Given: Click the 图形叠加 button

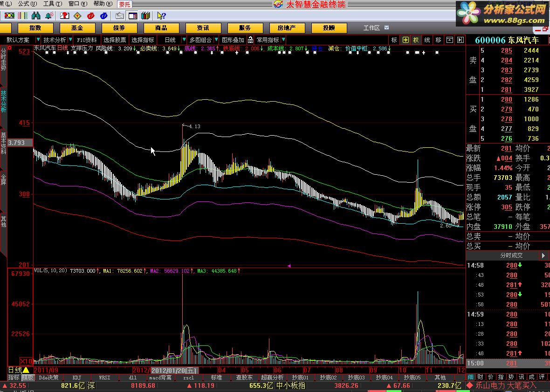Looking at the screenshot, I should [233, 40].
